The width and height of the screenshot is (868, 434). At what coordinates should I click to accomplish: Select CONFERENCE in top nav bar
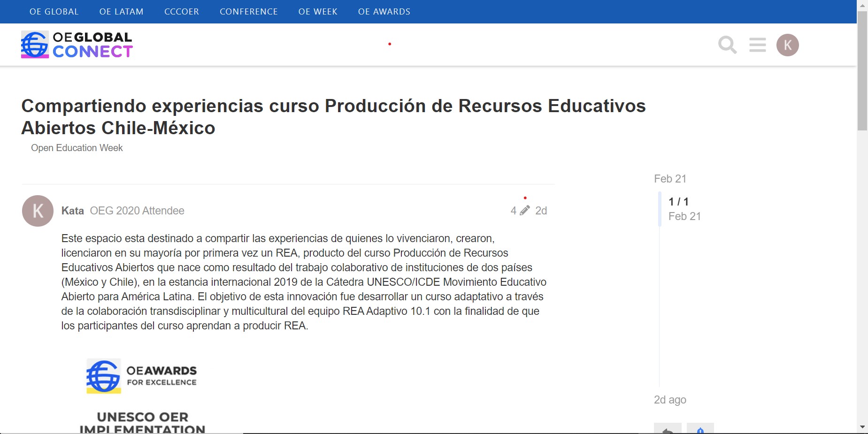pos(248,12)
